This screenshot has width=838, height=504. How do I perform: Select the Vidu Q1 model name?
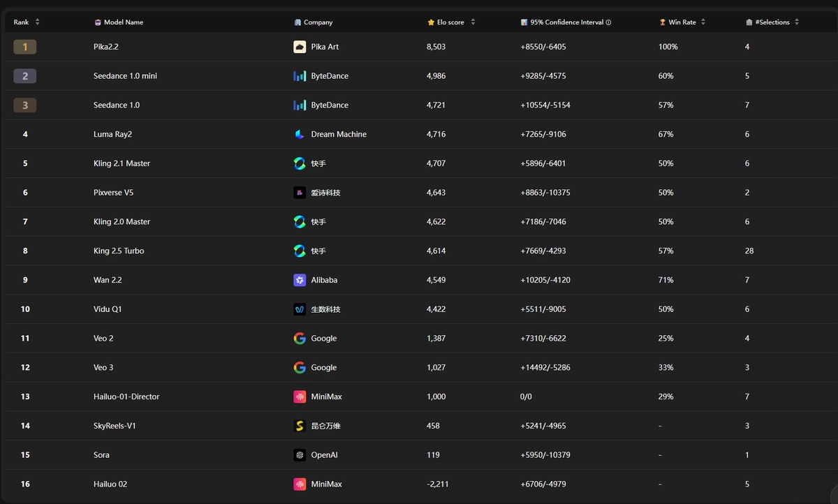108,309
